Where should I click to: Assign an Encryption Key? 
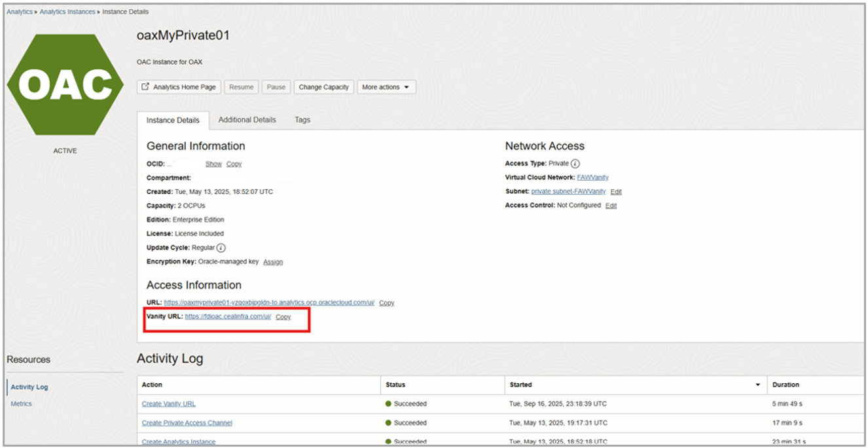tap(273, 262)
